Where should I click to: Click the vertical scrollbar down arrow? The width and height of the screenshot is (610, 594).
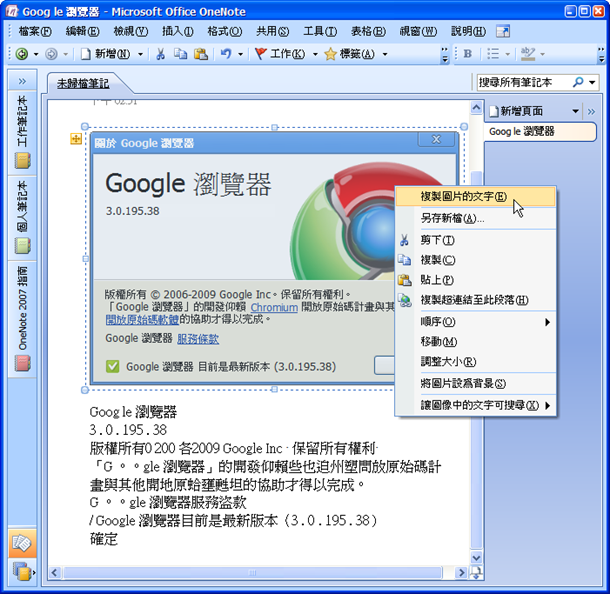coord(476,557)
